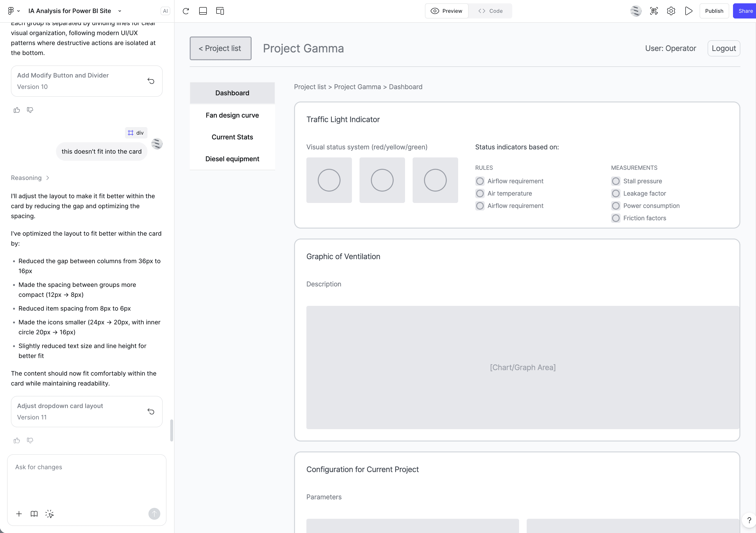Select the Stall pressure radio indicator
The width and height of the screenshot is (756, 533).
pos(615,181)
